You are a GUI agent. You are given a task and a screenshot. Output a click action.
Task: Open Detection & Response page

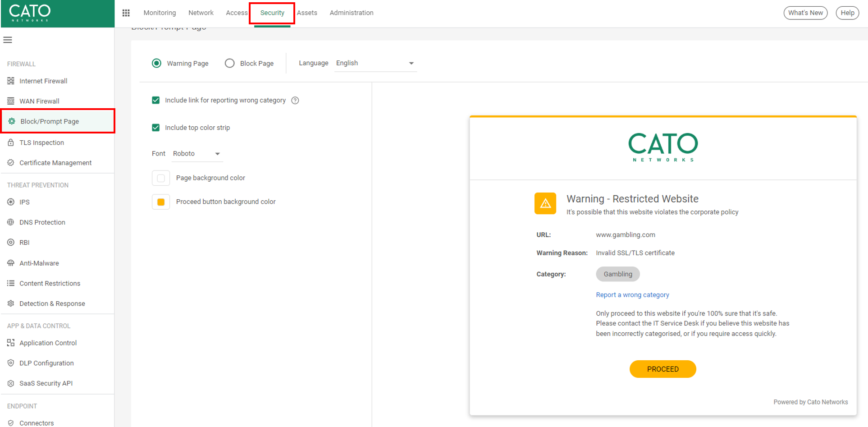click(52, 303)
